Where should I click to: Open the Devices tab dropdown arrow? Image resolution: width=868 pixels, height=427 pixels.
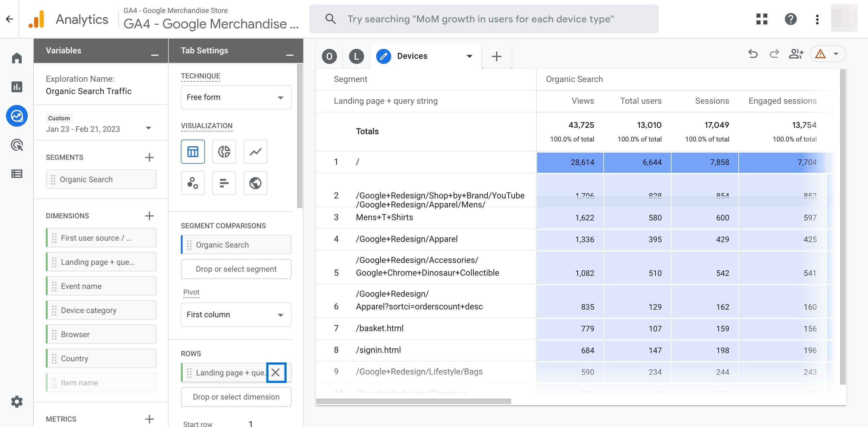point(469,56)
